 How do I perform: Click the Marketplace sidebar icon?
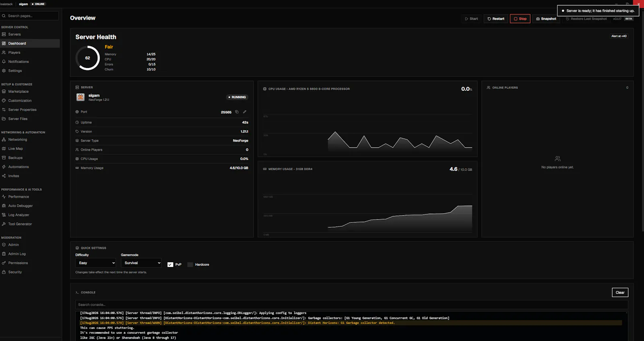point(4,91)
